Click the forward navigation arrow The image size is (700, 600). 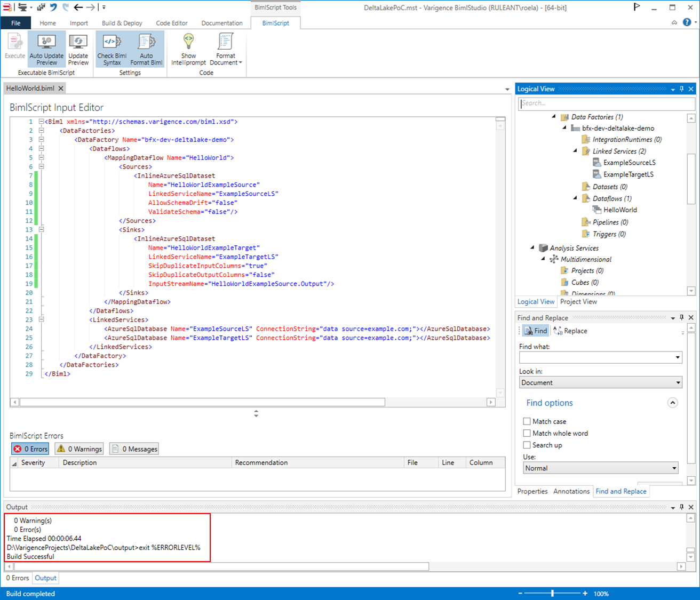[x=91, y=7]
